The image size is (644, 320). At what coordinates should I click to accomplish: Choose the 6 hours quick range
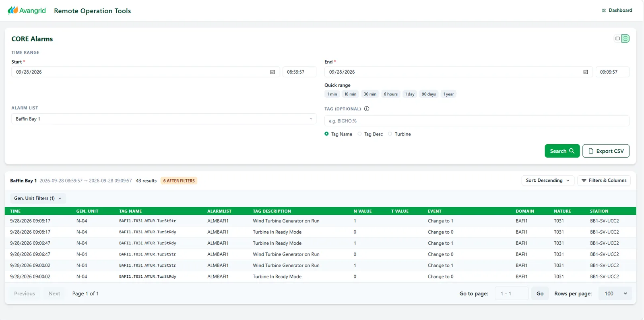pos(390,94)
